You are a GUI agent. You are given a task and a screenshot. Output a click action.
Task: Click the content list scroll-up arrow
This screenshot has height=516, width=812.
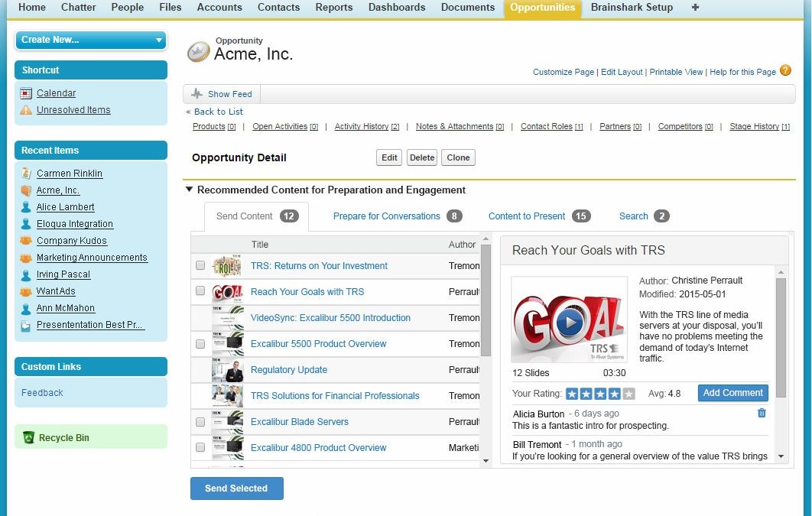point(486,239)
